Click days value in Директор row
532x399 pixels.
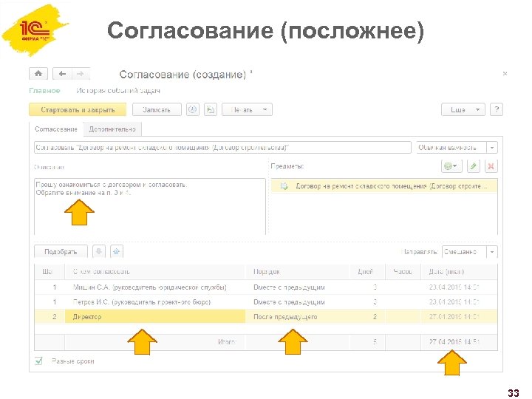tap(367, 316)
